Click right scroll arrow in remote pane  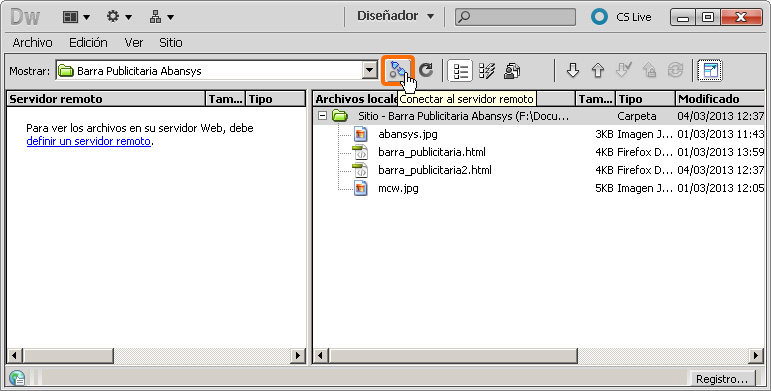(x=297, y=355)
